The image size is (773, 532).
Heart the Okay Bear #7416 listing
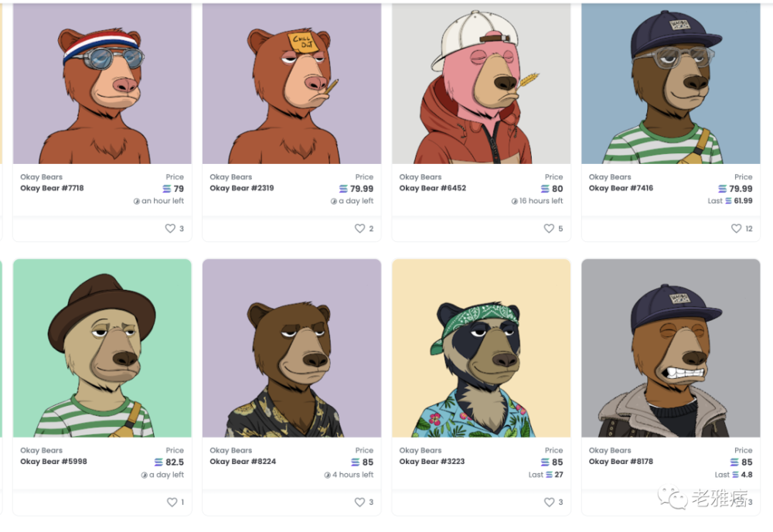(x=736, y=228)
